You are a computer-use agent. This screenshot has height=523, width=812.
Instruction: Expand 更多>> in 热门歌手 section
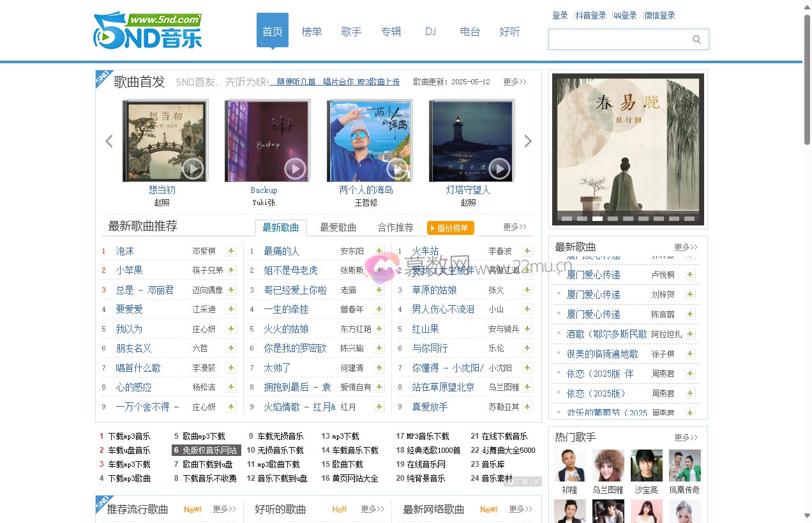(686, 437)
